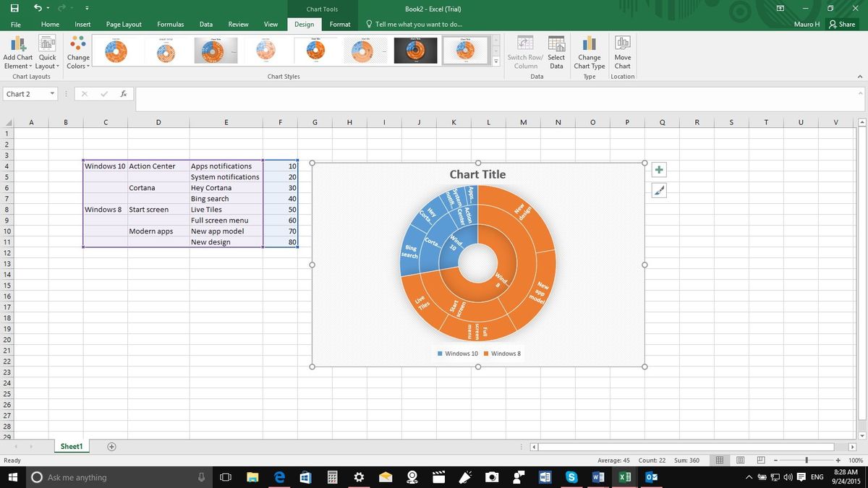Expand the Chart Styles gallery More arrow

[x=495, y=63]
